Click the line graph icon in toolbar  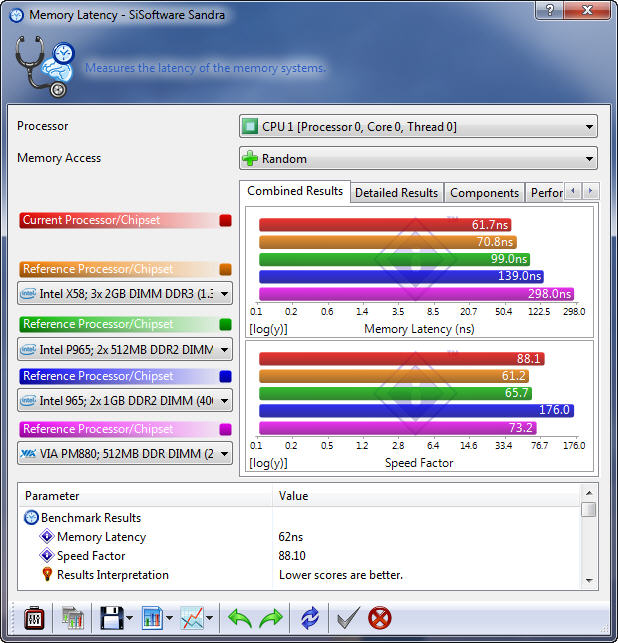click(x=192, y=618)
